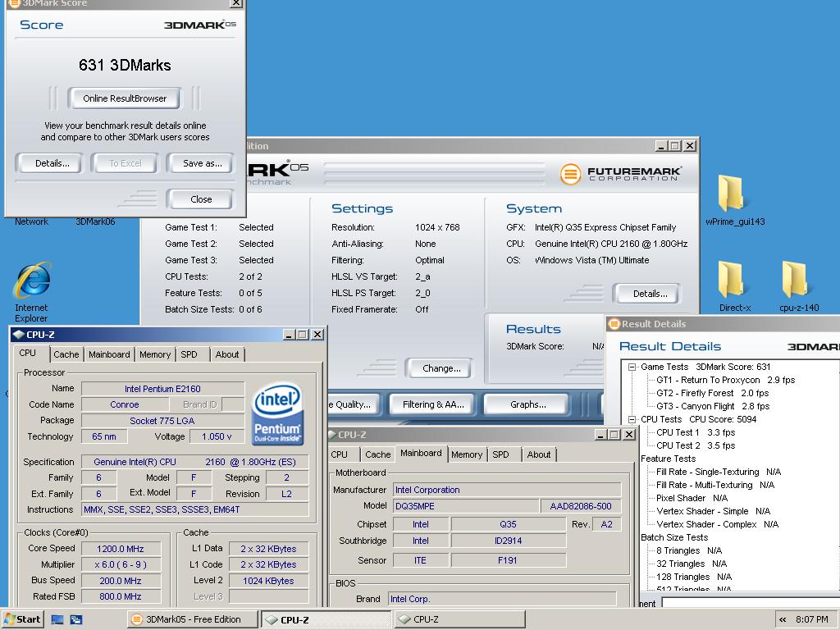This screenshot has height=630, width=840.
Task: Click the Online ResultBrowser button
Action: pyautogui.click(x=125, y=98)
